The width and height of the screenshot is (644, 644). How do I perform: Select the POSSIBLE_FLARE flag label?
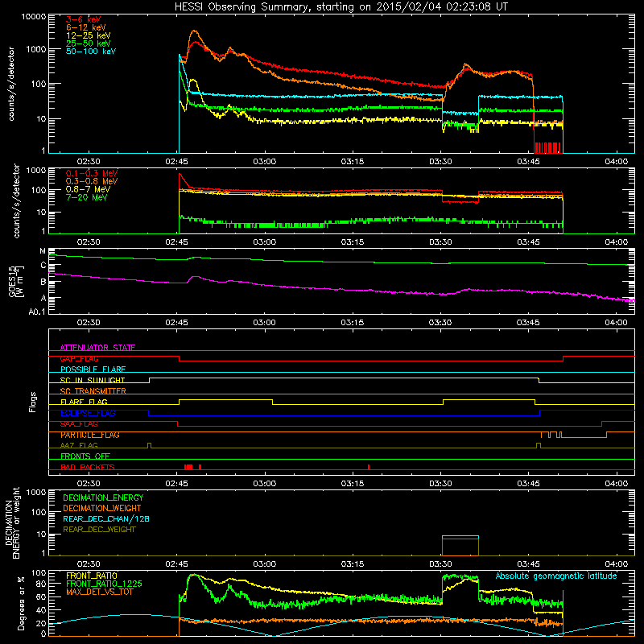click(93, 369)
